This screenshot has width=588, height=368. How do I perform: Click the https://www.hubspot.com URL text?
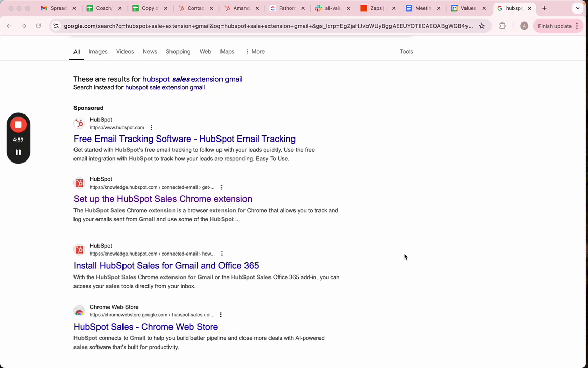[117, 128]
